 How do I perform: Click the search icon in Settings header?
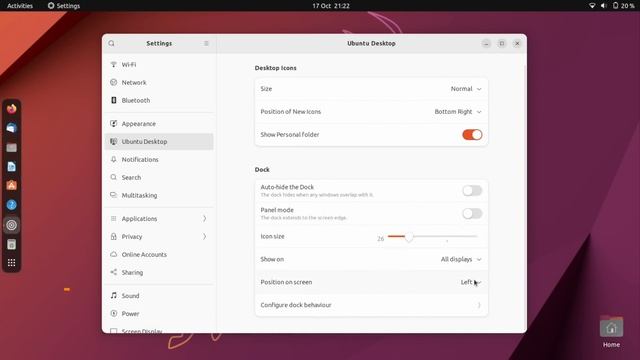111,43
